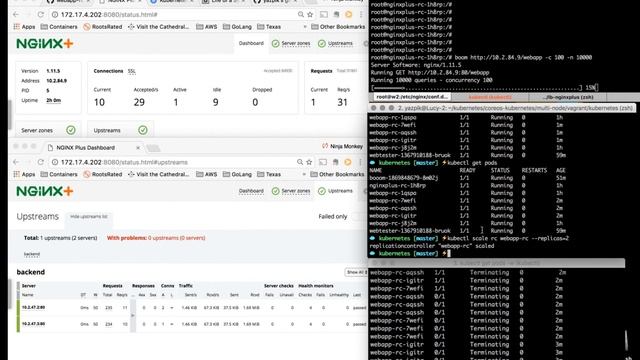Click the NGINX+ logo on the upstreams page
The height and width of the screenshot is (360, 640).
pyautogui.click(x=45, y=191)
